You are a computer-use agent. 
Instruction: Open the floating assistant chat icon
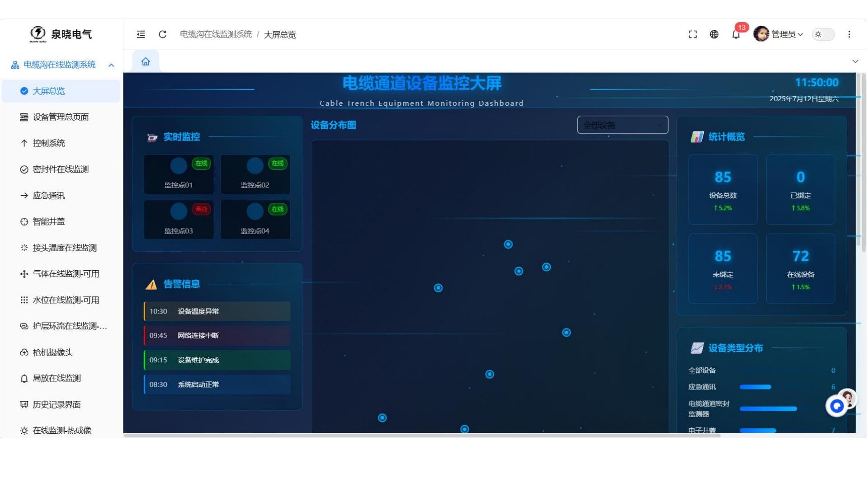coord(837,406)
